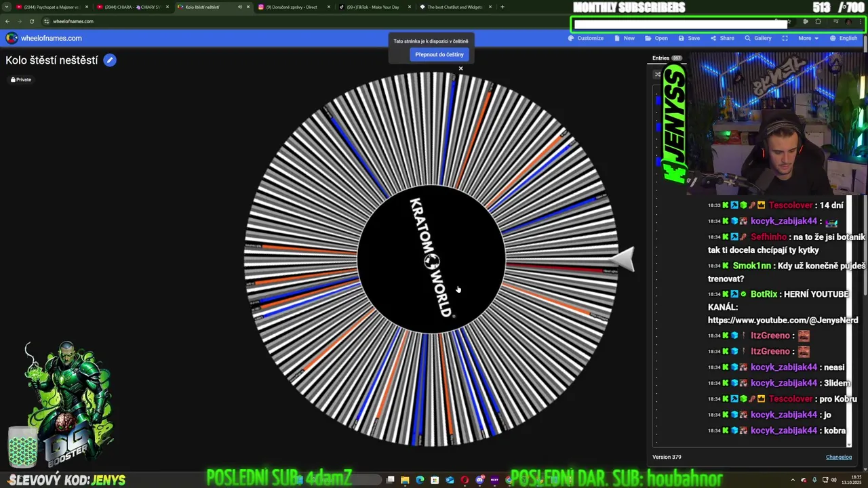
Task: Close the Kolo štěstí browser tab
Action: pyautogui.click(x=248, y=7)
